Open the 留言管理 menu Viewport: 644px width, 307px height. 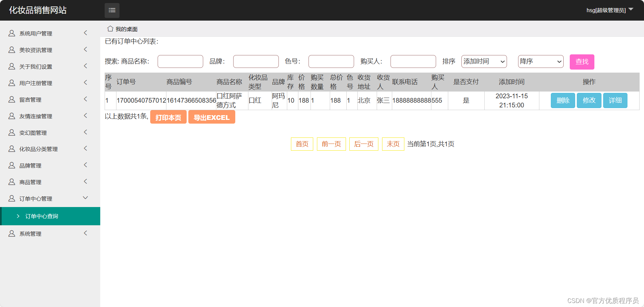(x=50, y=99)
